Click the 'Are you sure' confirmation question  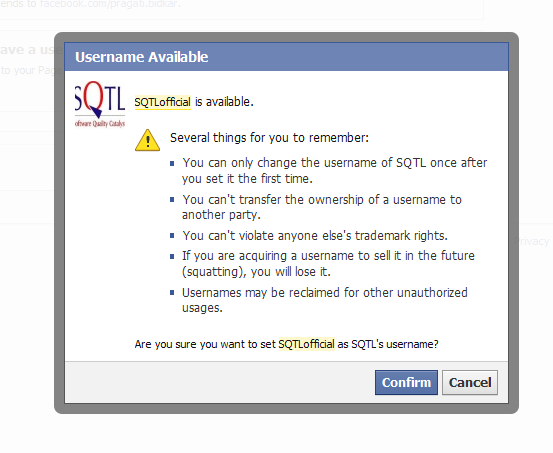(286, 344)
